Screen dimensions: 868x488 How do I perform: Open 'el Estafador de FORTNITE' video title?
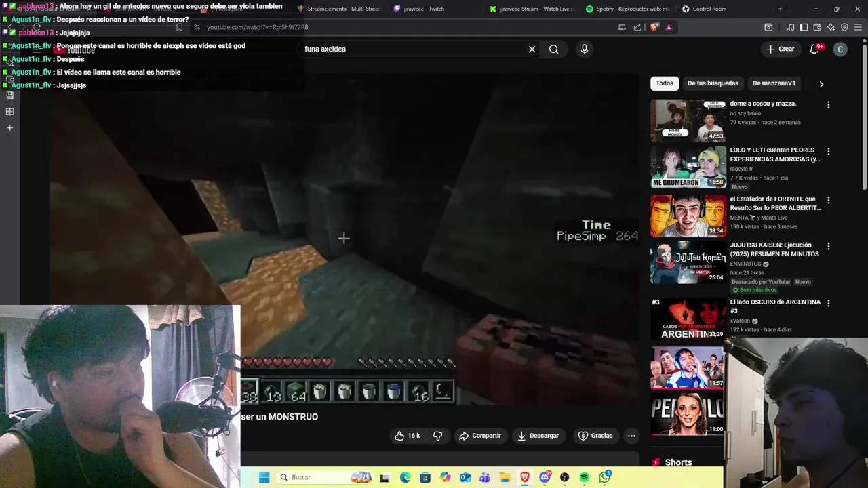click(x=775, y=203)
